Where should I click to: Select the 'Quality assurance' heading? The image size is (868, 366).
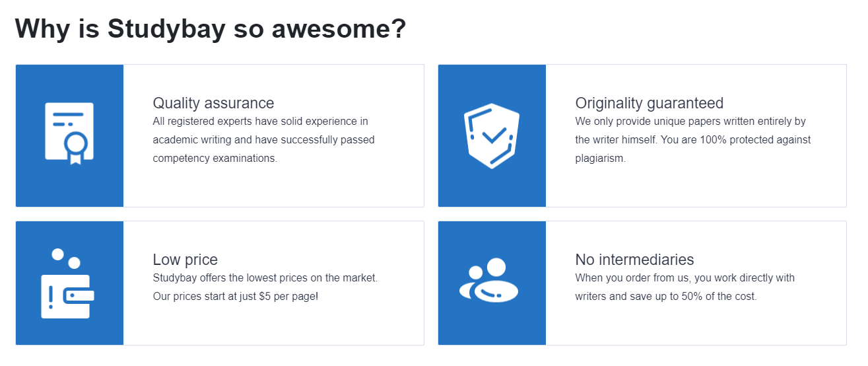click(x=213, y=103)
